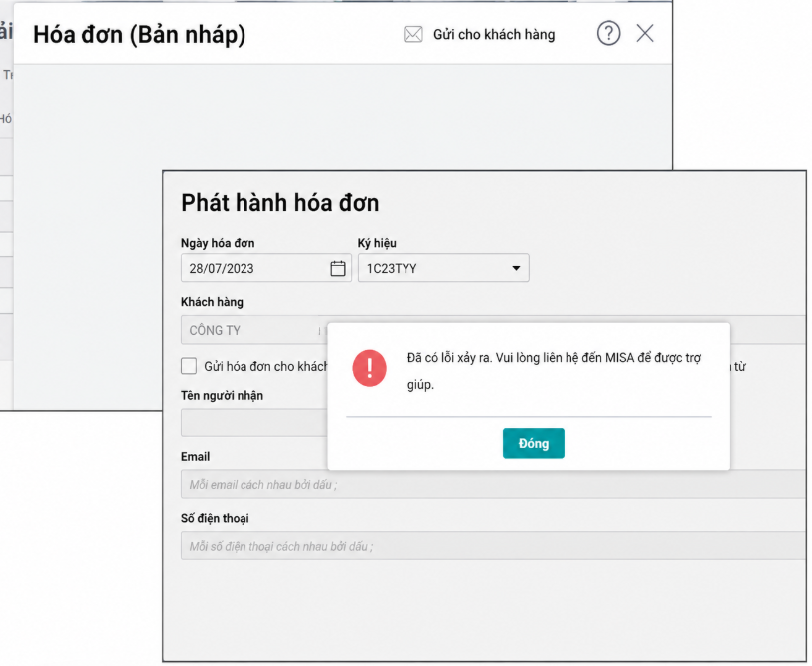Click the Hóa đơn (Bản nháp) title
The height and width of the screenshot is (666, 812).
139,35
